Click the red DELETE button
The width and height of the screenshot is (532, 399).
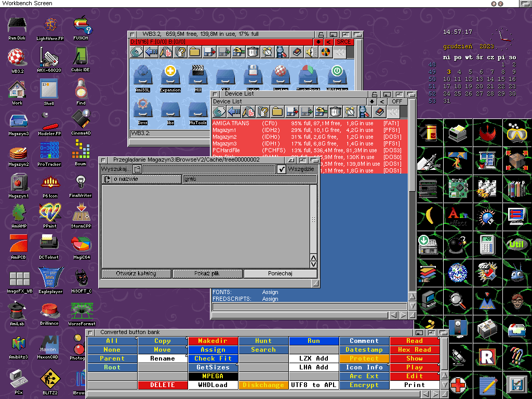click(x=163, y=385)
